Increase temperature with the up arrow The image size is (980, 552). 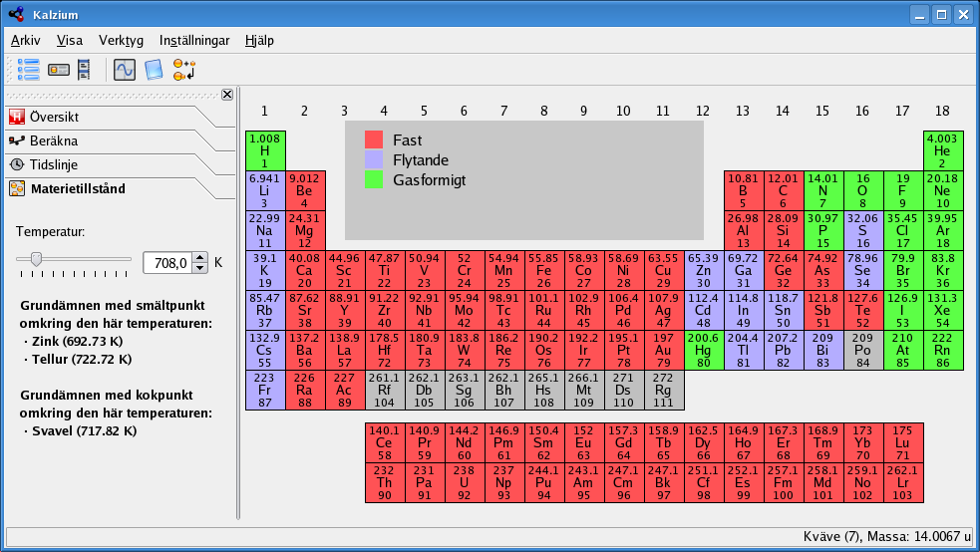tap(200, 257)
